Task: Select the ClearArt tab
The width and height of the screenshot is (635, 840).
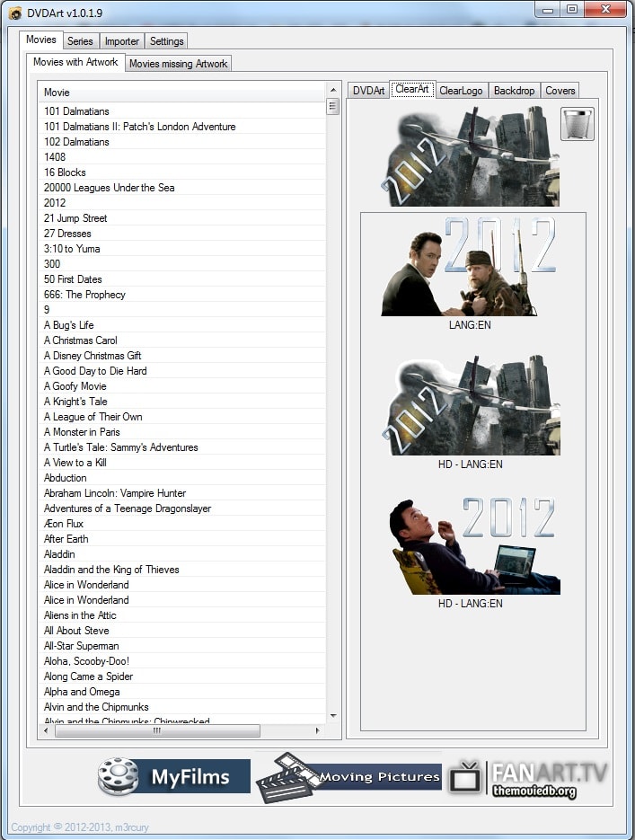Action: click(412, 90)
